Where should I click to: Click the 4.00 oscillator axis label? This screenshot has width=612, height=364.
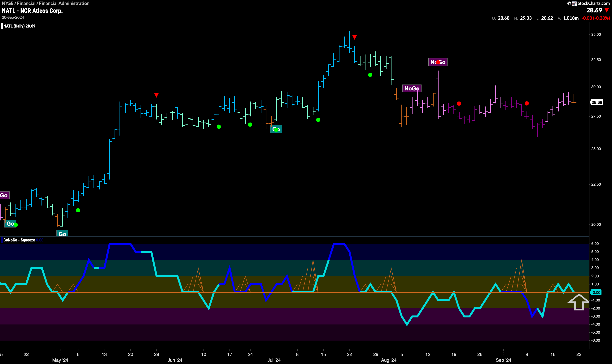click(595, 259)
